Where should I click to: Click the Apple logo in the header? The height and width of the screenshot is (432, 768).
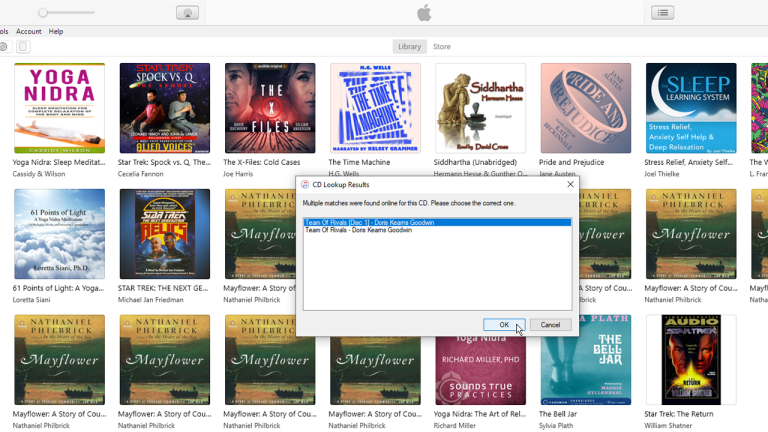click(424, 13)
